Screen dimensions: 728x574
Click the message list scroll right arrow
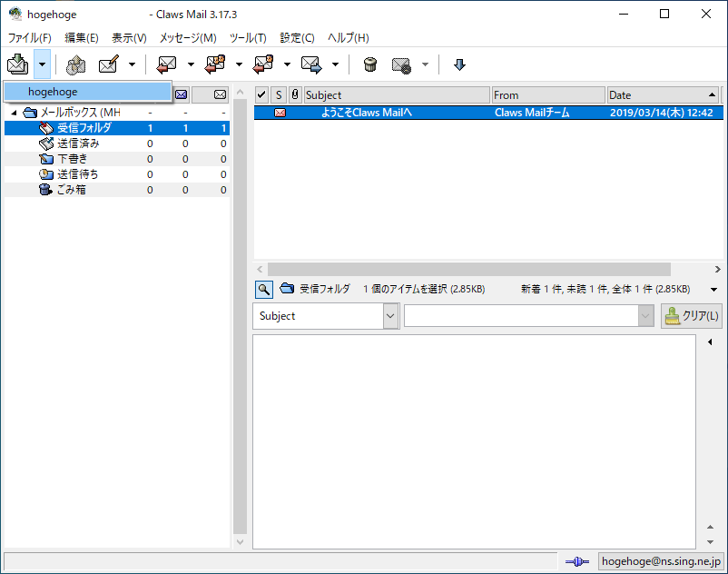718,269
